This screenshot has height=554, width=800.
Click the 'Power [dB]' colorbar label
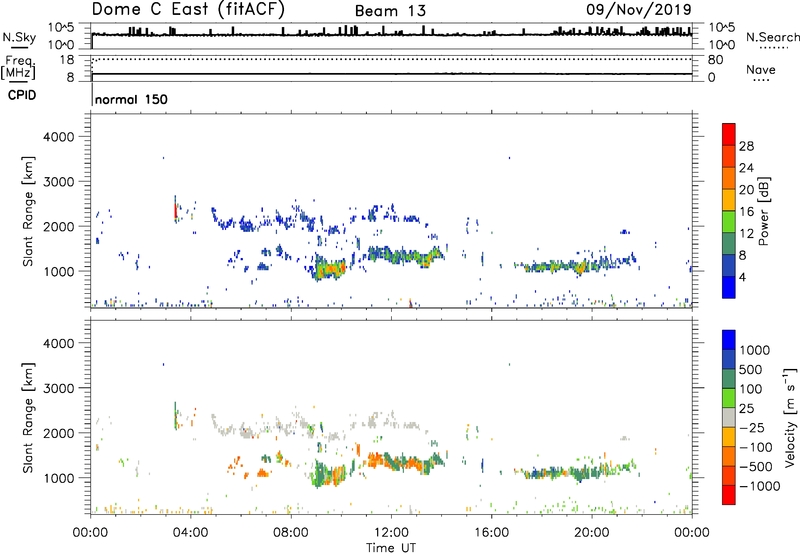click(763, 211)
